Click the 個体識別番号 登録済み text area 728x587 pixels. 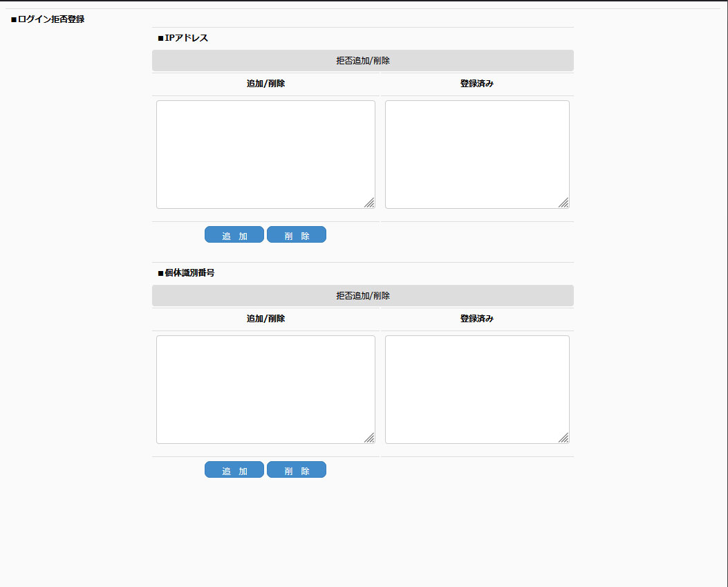tap(477, 389)
